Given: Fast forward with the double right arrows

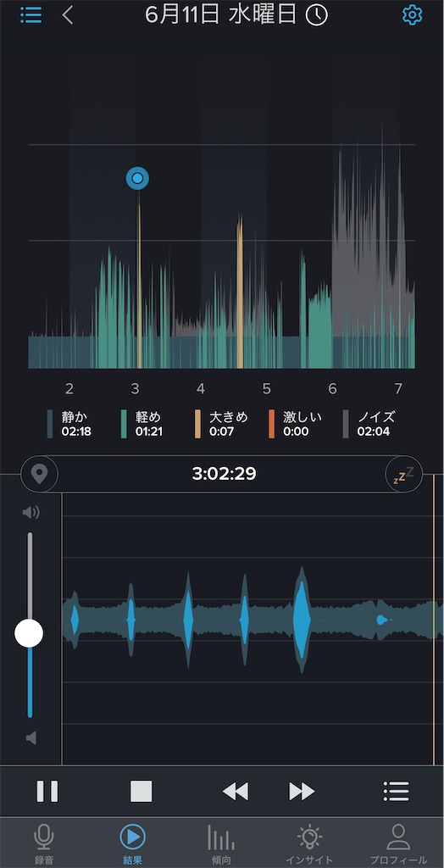Looking at the screenshot, I should point(302,792).
